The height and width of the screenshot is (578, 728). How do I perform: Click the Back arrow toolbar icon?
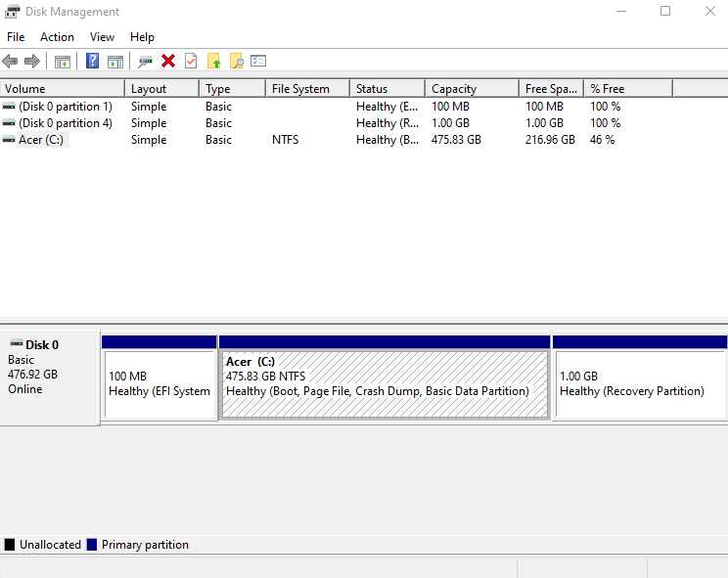10,62
